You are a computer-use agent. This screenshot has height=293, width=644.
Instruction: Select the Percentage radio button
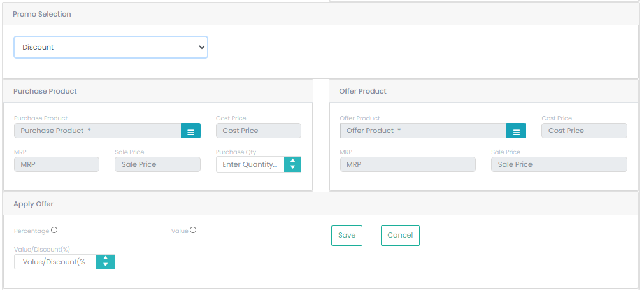point(54,230)
